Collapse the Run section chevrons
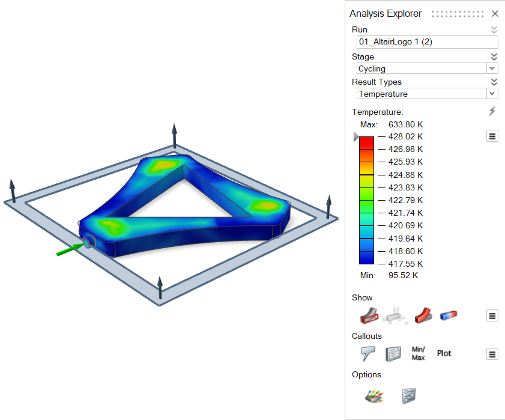This screenshot has height=420, width=505. [x=494, y=29]
